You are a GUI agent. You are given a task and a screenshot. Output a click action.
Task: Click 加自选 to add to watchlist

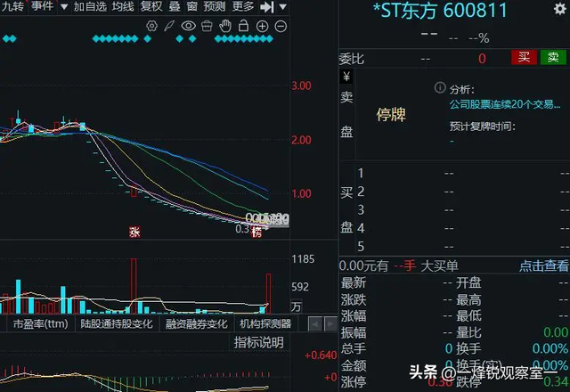tap(90, 6)
